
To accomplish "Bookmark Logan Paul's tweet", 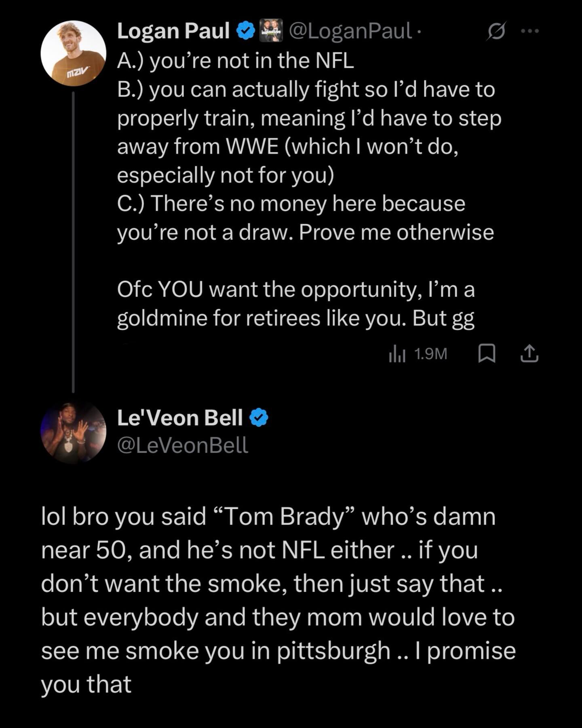I will (x=487, y=353).
